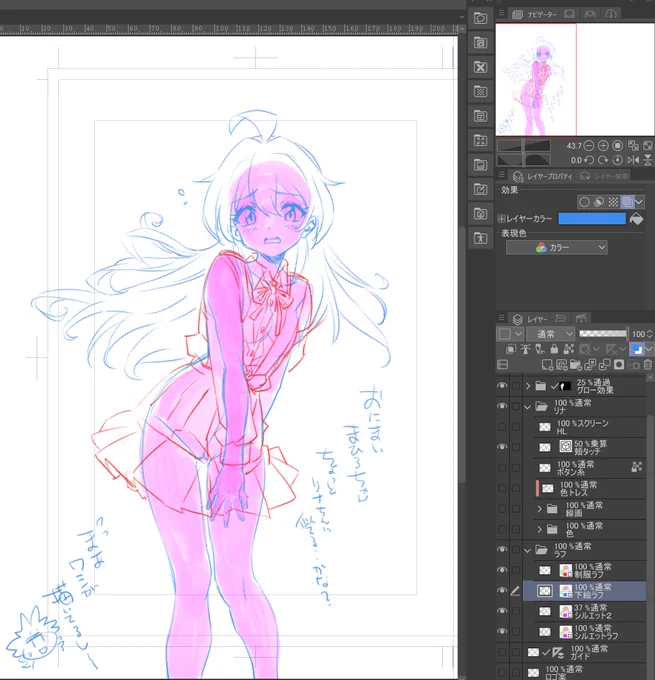Open the 表現色 カラー dropdown
The image size is (655, 680).
[556, 247]
